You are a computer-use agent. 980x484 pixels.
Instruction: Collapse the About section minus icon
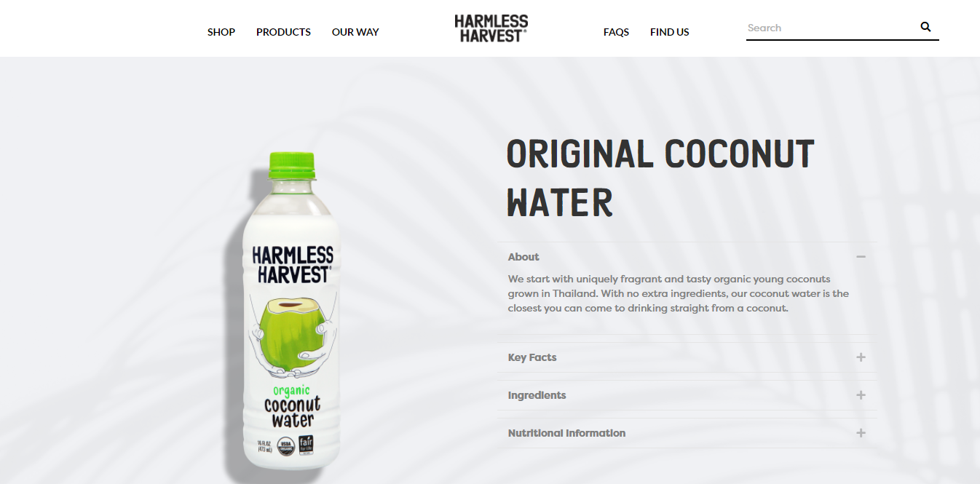tap(861, 257)
